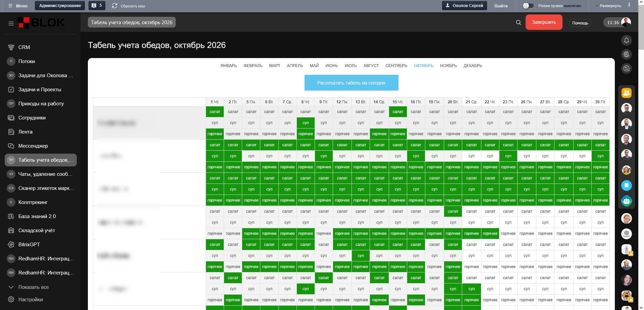This screenshot has width=644, height=310.
Task: Open the Администрирование panel button
Action: point(60,6)
